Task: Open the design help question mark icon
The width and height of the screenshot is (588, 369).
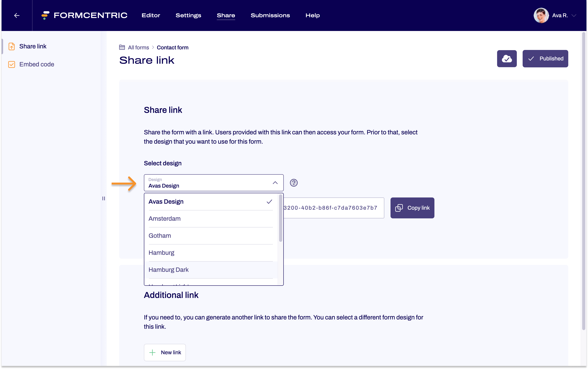Action: (293, 183)
